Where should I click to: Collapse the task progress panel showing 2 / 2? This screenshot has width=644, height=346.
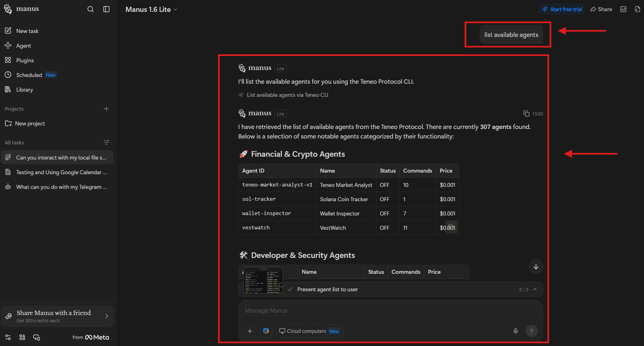pyautogui.click(x=535, y=289)
